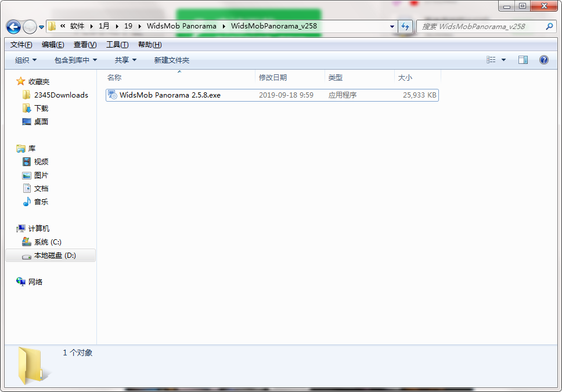This screenshot has width=562, height=392.
Task: Open 下载 folder in favorites
Action: tap(41, 109)
